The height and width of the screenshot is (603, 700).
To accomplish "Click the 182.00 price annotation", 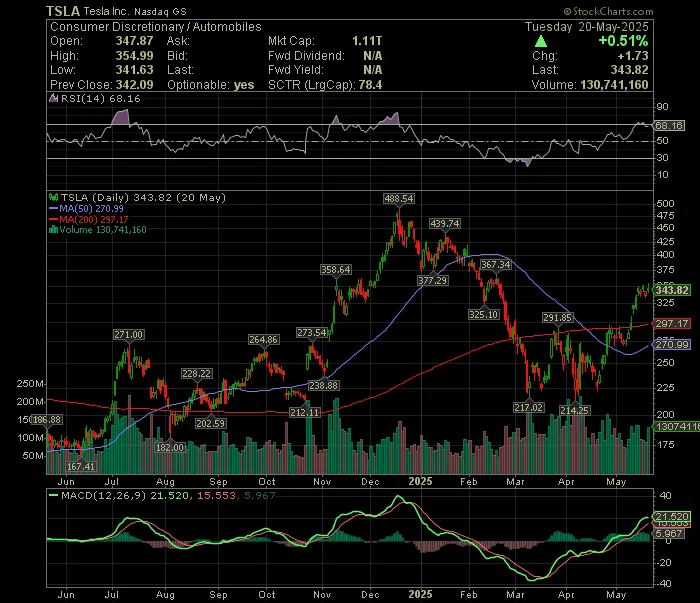I will click(x=170, y=447).
